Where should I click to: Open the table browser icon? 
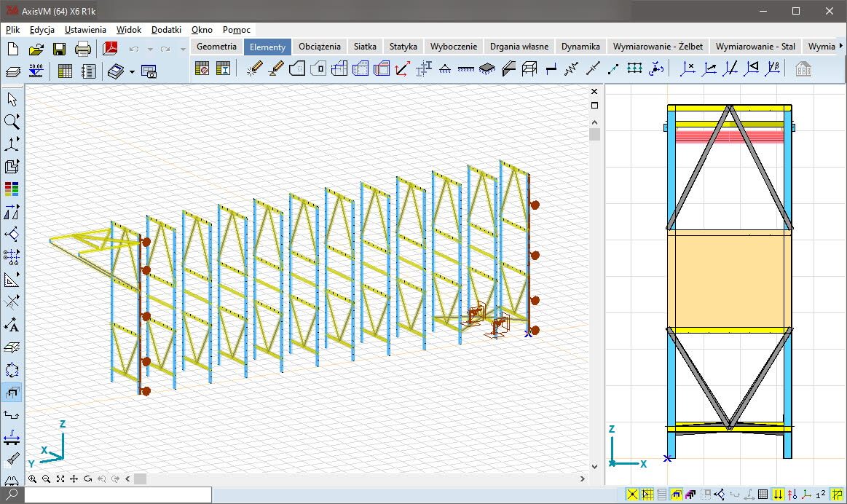[x=65, y=71]
